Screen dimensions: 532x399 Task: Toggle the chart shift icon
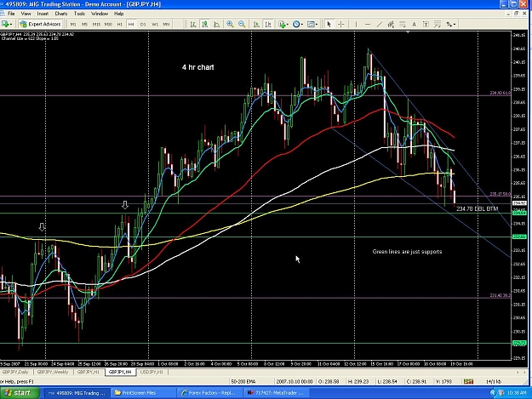coord(268,24)
